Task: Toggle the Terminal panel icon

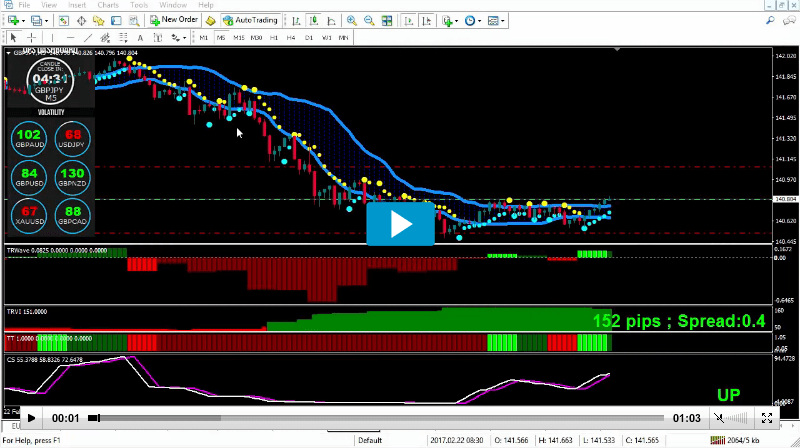Action: click(x=116, y=20)
